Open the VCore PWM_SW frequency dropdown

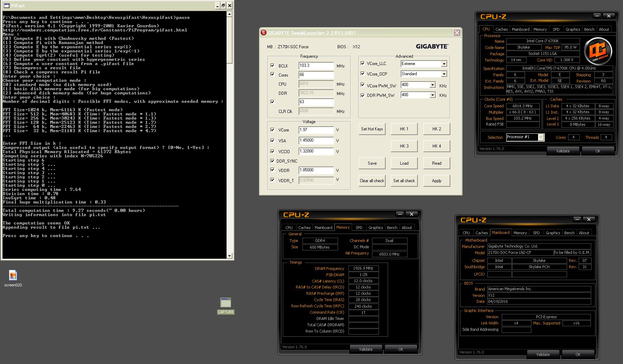(x=432, y=85)
